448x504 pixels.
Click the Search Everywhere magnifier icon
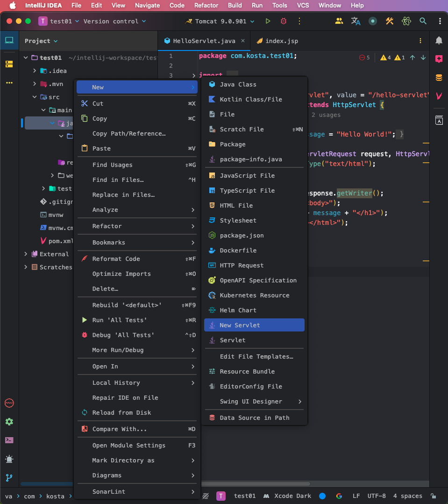[423, 21]
